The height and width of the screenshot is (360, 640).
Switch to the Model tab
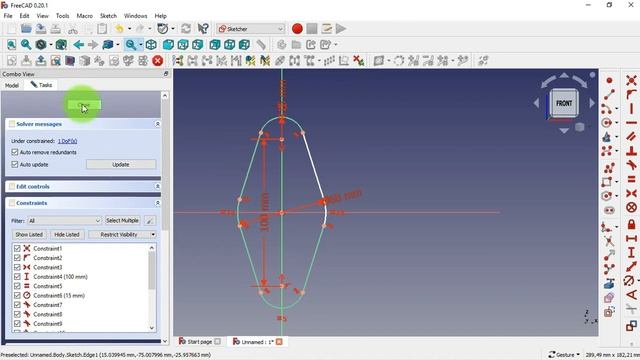[12, 85]
